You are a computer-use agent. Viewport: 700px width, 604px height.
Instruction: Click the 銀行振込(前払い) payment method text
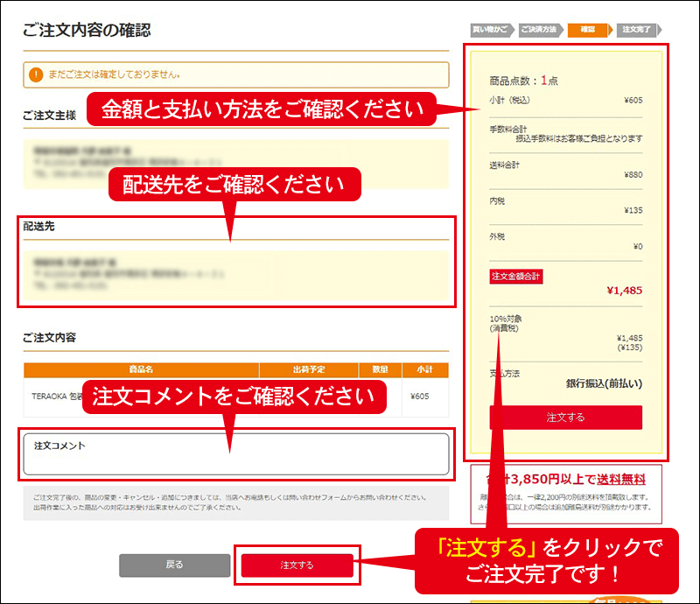tap(605, 383)
